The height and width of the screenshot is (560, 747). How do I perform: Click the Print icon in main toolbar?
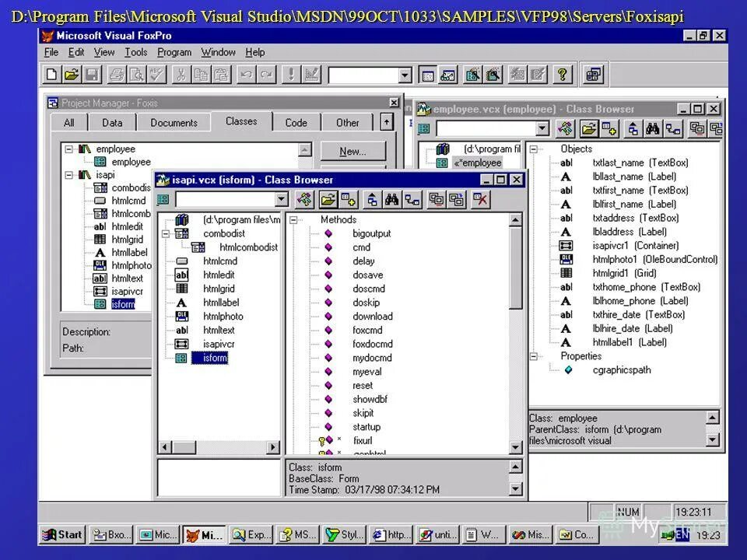[x=117, y=75]
